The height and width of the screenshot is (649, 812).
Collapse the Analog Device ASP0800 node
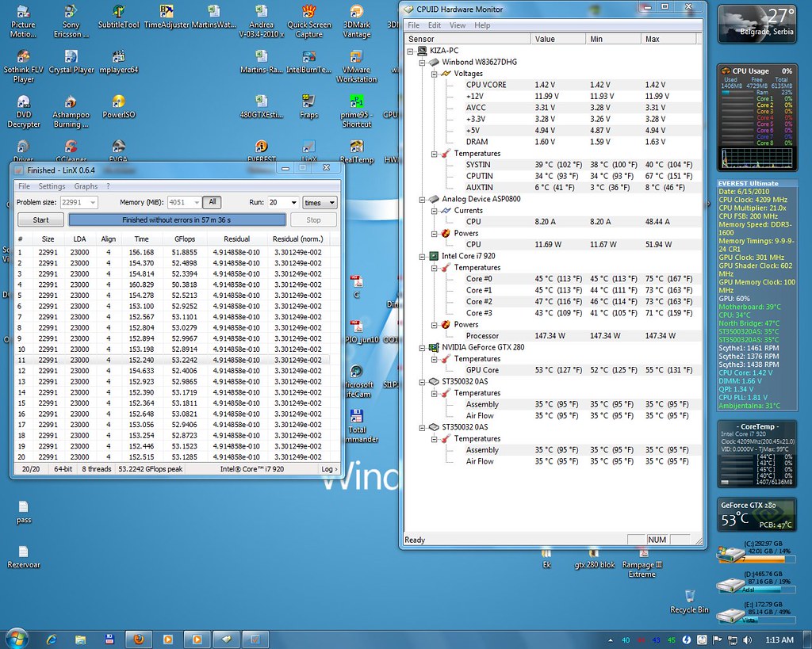click(423, 199)
